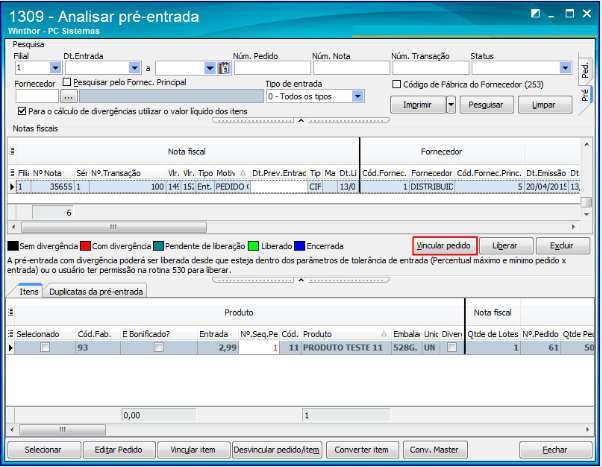602x467 pixels.
Task: Click the green Liberado swatch
Action: pyautogui.click(x=253, y=246)
